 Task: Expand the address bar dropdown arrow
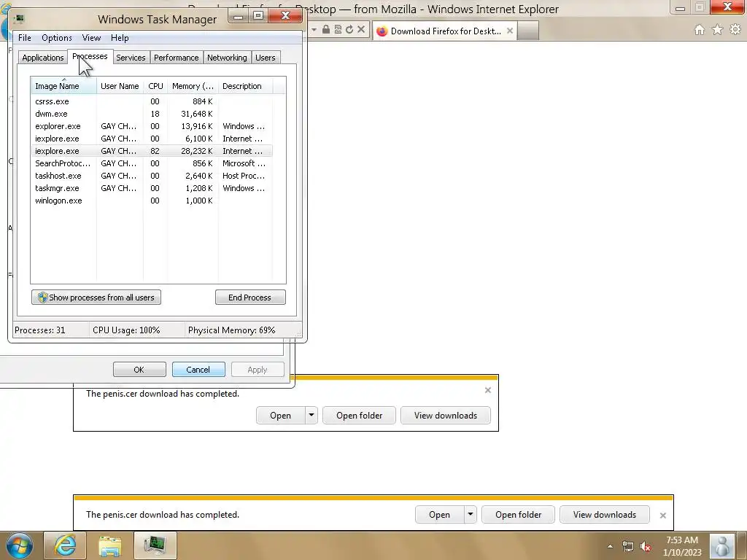pyautogui.click(x=314, y=29)
